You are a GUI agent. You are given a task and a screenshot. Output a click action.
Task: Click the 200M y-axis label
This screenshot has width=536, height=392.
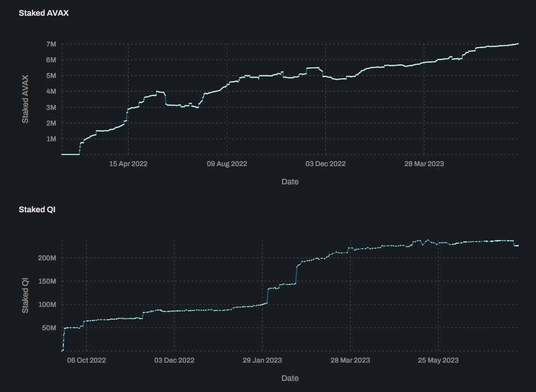(x=47, y=258)
